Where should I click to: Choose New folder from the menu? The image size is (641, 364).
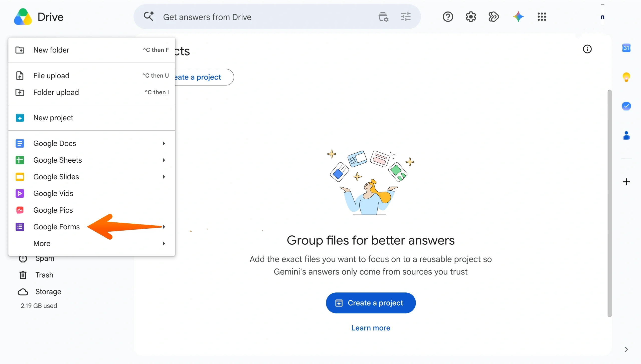click(x=92, y=50)
